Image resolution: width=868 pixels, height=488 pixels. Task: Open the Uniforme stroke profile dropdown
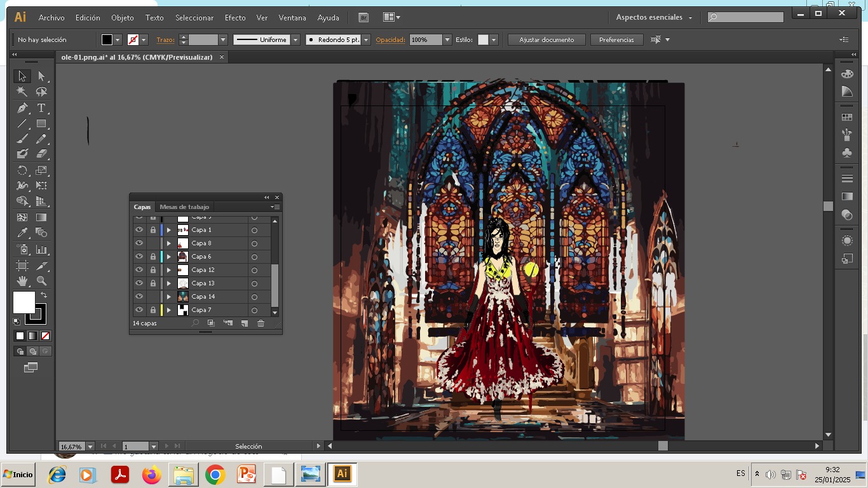click(295, 39)
